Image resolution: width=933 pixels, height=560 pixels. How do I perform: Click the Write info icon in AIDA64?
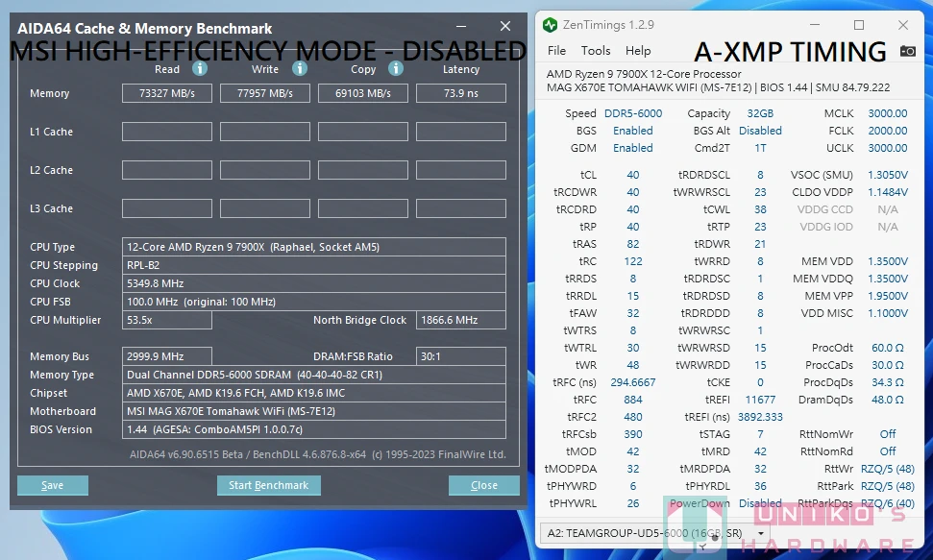coord(300,68)
